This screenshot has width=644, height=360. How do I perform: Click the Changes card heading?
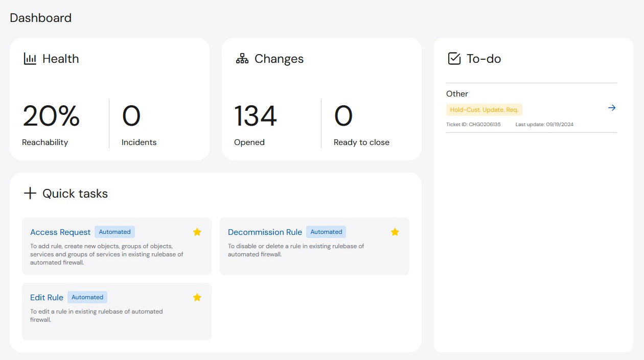(x=279, y=59)
